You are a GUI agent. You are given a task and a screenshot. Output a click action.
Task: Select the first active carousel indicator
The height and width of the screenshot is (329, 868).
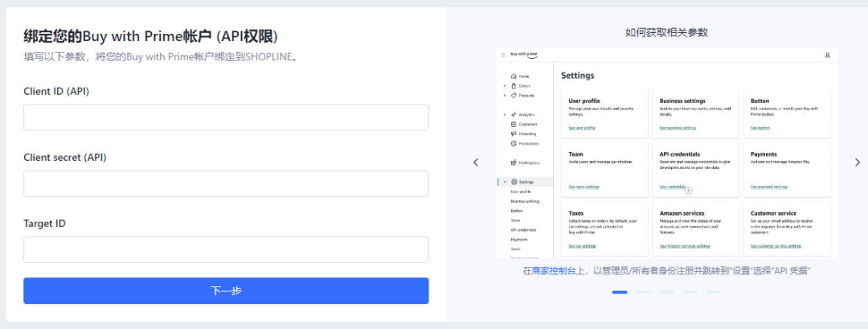620,292
